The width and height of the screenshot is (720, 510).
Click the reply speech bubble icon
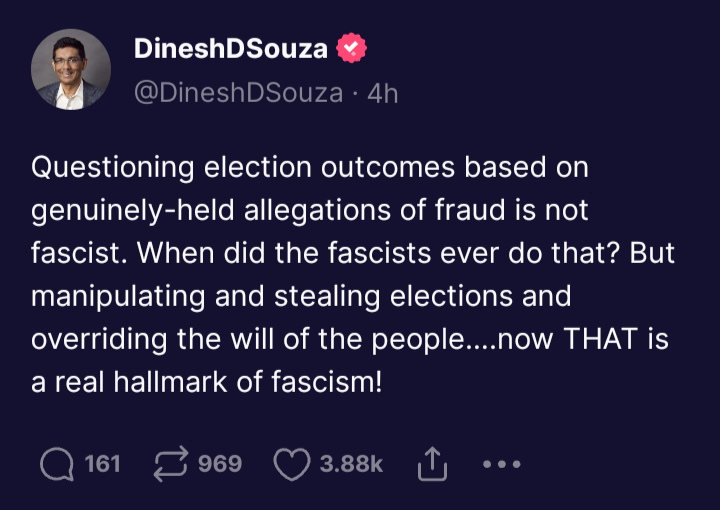57,464
